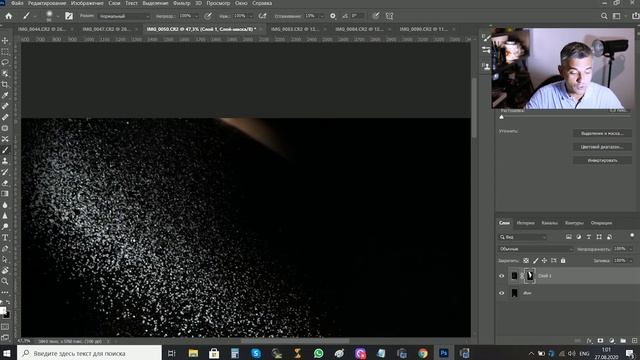
Task: Open the layer blend mode dropdown
Action: tap(536, 249)
